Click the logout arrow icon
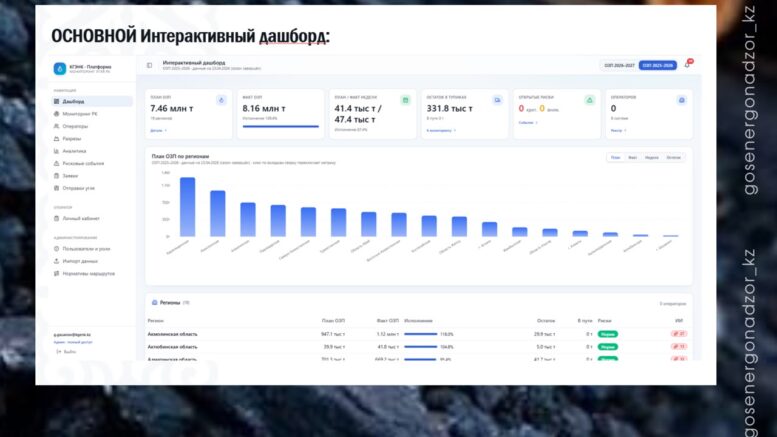Image resolution: width=777 pixels, height=437 pixels. [58, 352]
